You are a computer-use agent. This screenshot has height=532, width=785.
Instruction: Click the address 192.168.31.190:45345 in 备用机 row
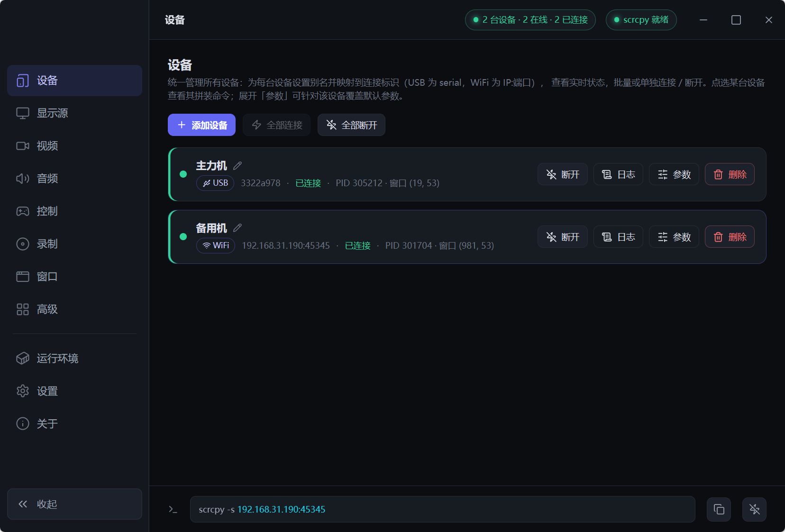tap(286, 245)
